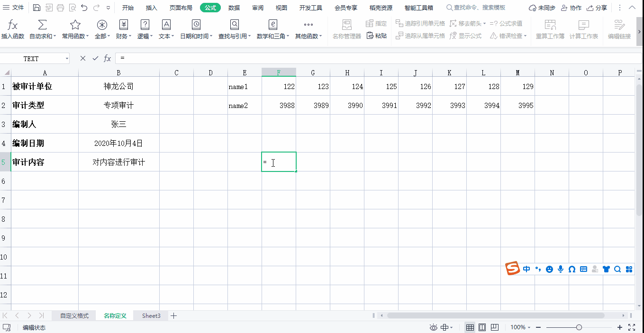Click the Sogou microphone voice input icon

[x=561, y=269]
